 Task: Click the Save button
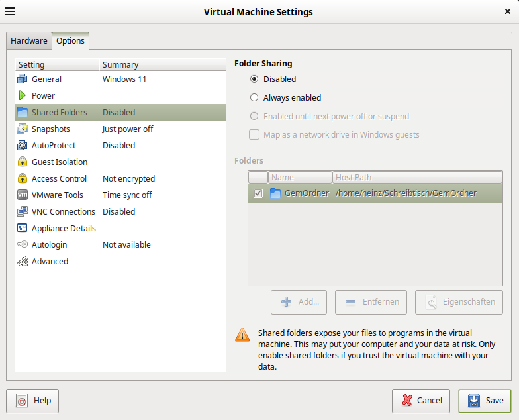(x=485, y=400)
